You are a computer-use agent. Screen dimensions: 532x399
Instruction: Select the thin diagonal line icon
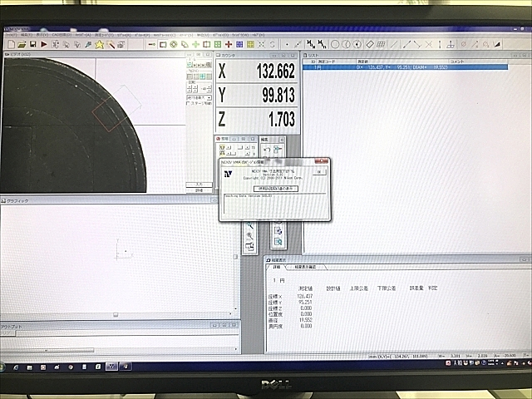[393, 44]
